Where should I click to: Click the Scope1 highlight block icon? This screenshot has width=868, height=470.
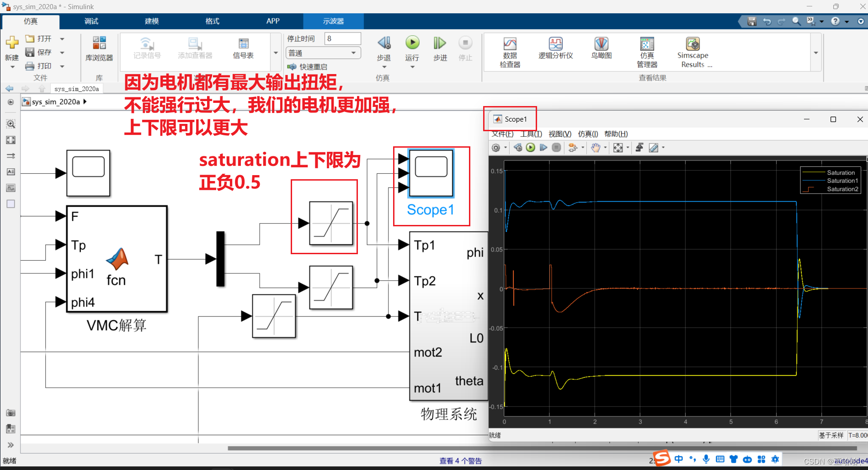[x=573, y=147]
